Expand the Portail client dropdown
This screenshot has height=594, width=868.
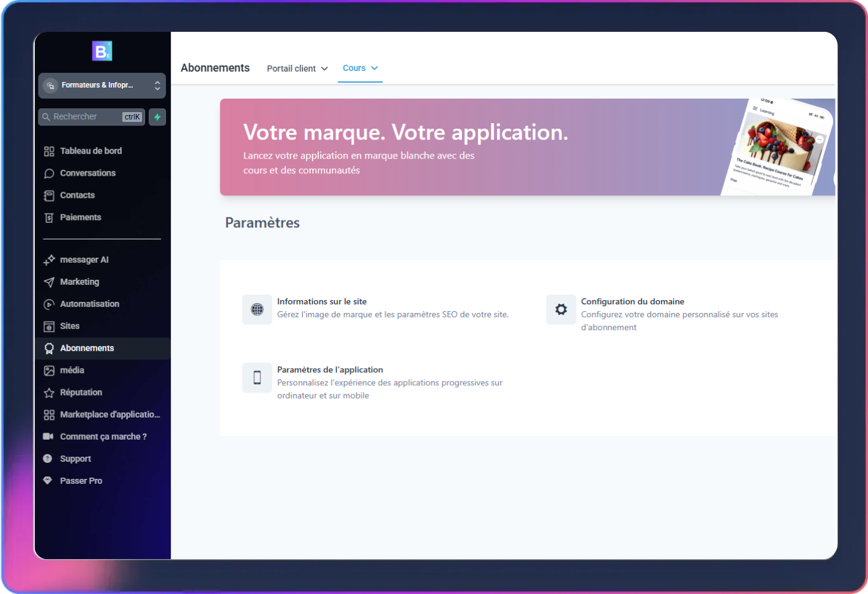[x=297, y=69]
